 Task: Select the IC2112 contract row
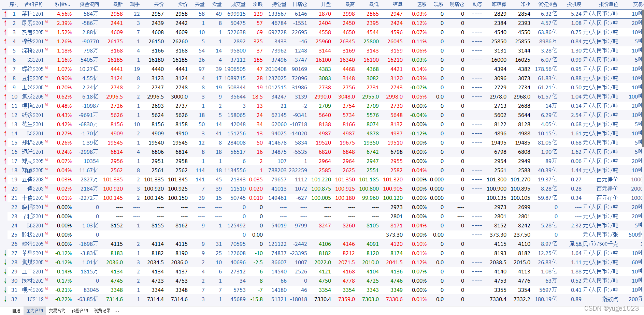pyautogui.click(x=322, y=299)
